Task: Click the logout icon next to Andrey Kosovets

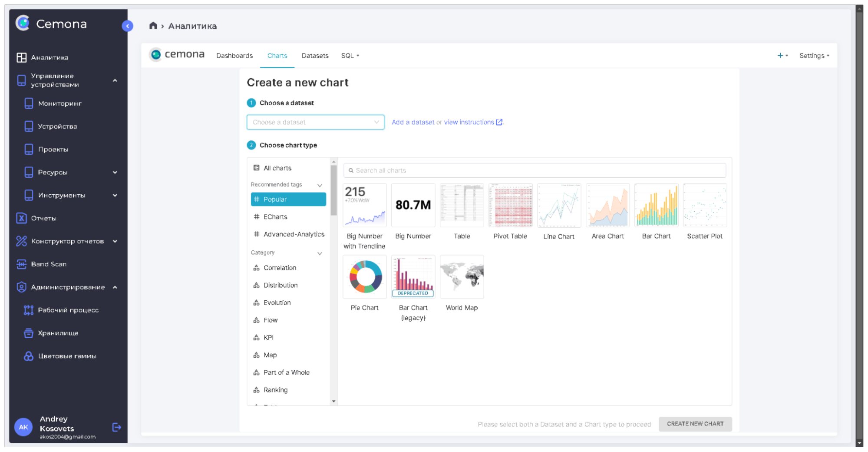Action: (116, 427)
